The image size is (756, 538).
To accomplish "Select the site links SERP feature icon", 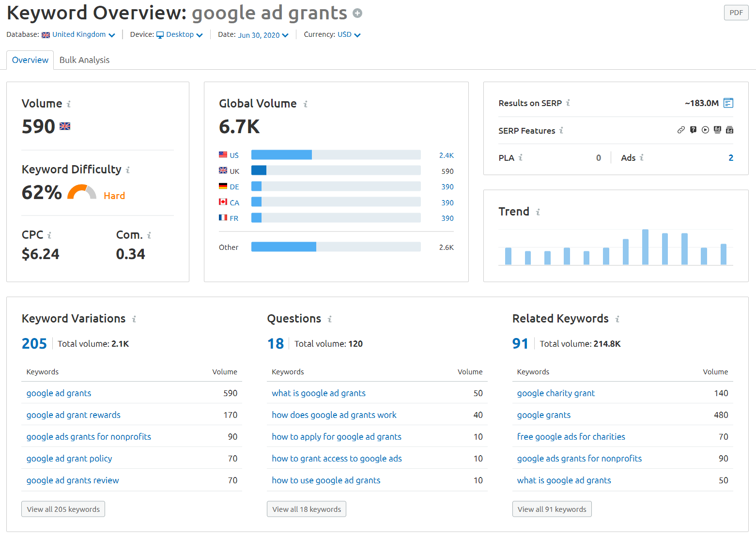I will pos(681,130).
